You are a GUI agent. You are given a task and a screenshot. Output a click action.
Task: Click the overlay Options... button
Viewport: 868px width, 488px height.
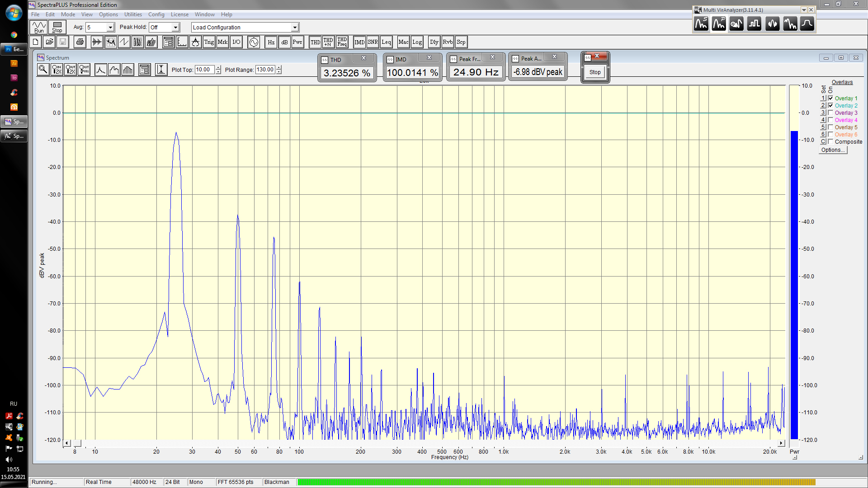click(x=833, y=150)
